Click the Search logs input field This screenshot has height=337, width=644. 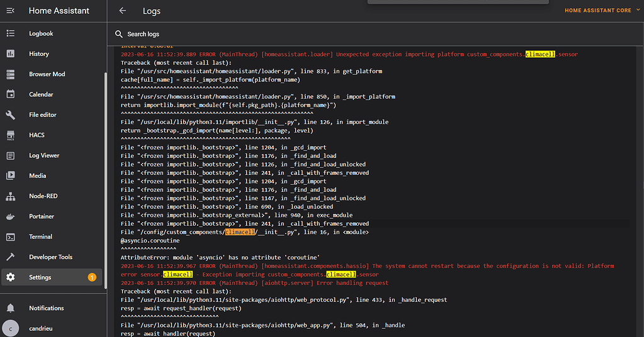click(x=252, y=34)
